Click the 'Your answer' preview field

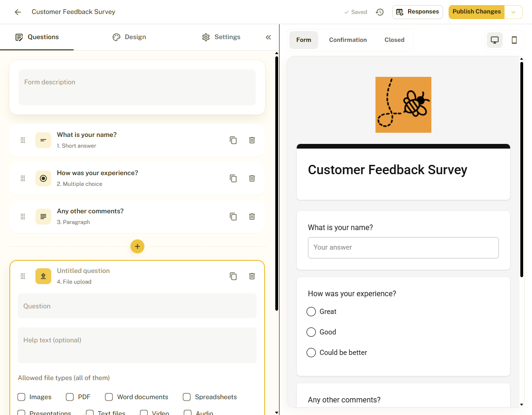[403, 248]
